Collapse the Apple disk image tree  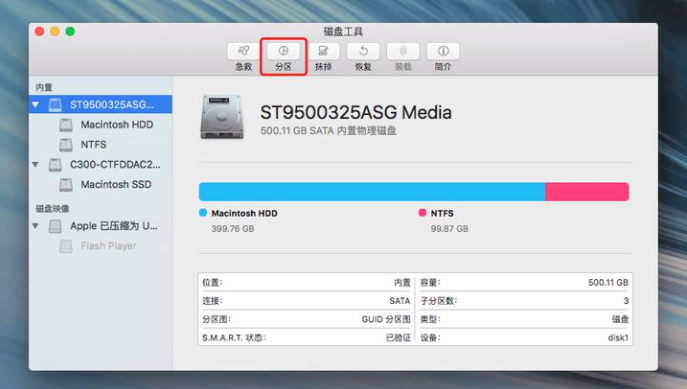pyautogui.click(x=35, y=226)
